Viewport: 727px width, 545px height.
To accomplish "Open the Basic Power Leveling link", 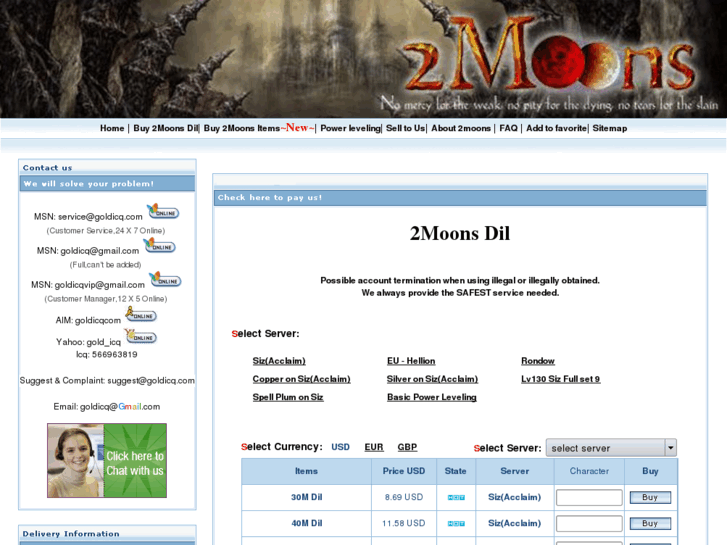I will point(432,397).
